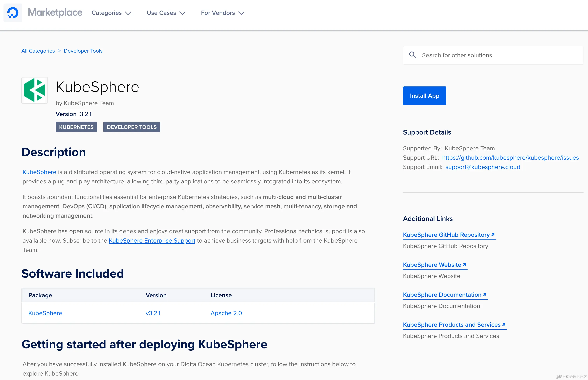Click the Apache 2.0 license link
Image resolution: width=588 pixels, height=380 pixels.
(226, 313)
